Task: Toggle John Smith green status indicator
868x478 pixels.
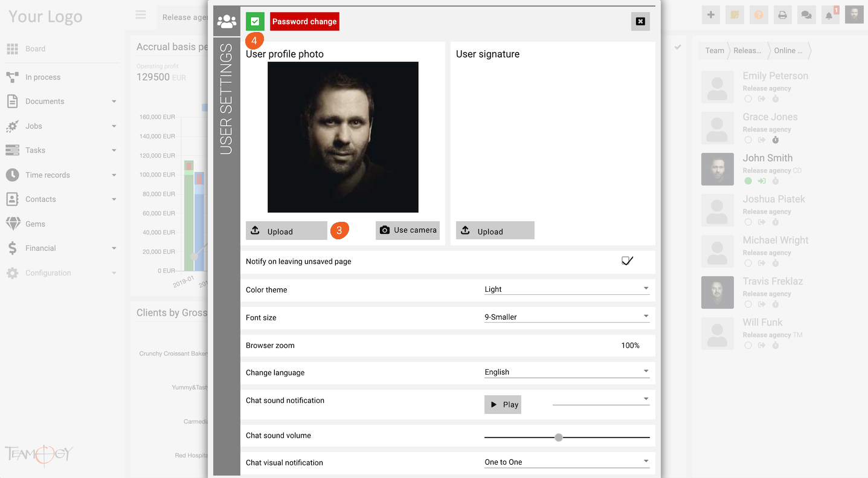Action: (x=748, y=181)
